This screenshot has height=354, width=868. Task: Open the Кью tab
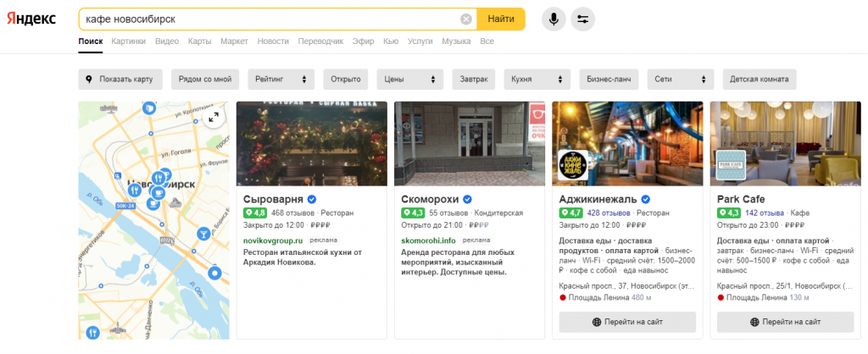coord(391,41)
